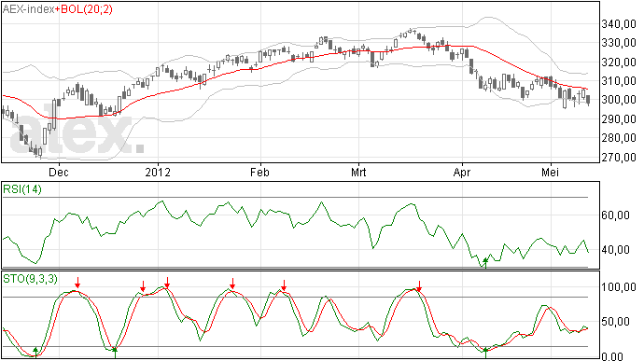
Task: Click the 340,00 price axis value
Action: click(x=619, y=24)
